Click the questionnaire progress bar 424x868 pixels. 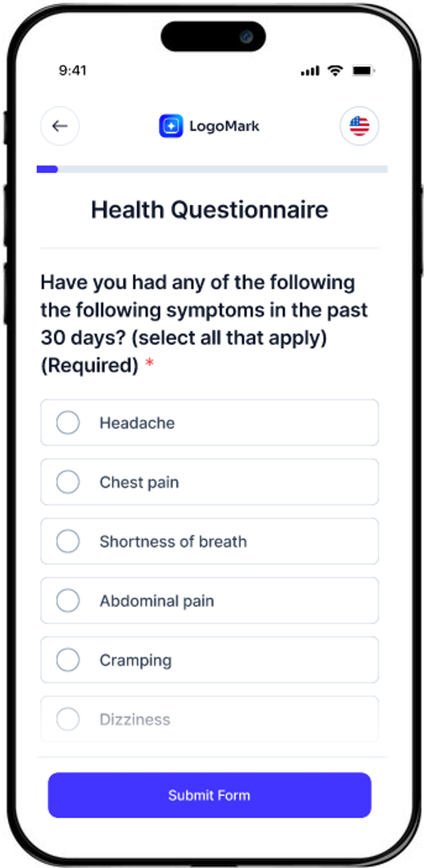pyautogui.click(x=212, y=169)
